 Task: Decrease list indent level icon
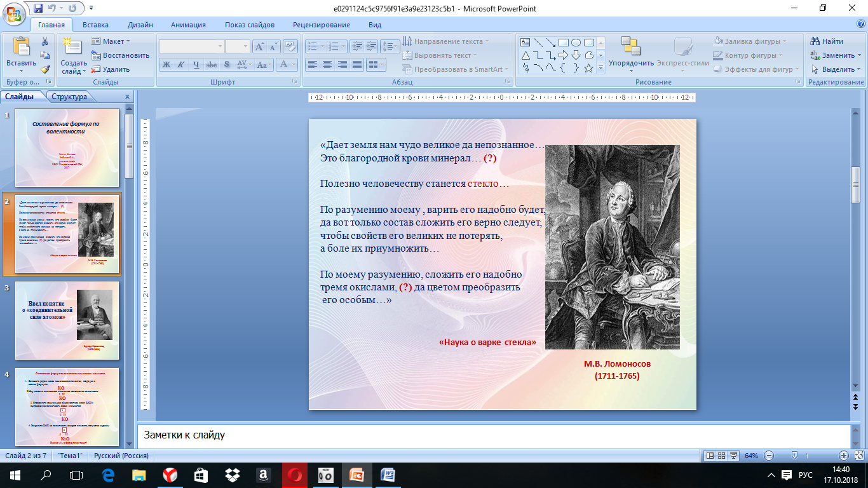(x=356, y=46)
